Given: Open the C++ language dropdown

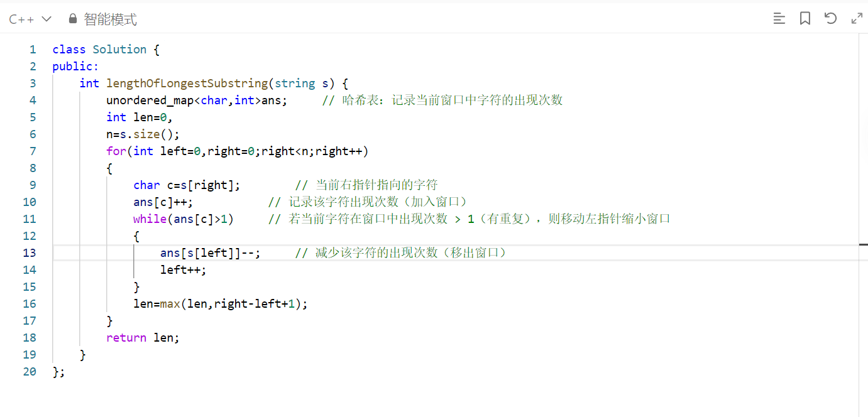Looking at the screenshot, I should tap(30, 19).
